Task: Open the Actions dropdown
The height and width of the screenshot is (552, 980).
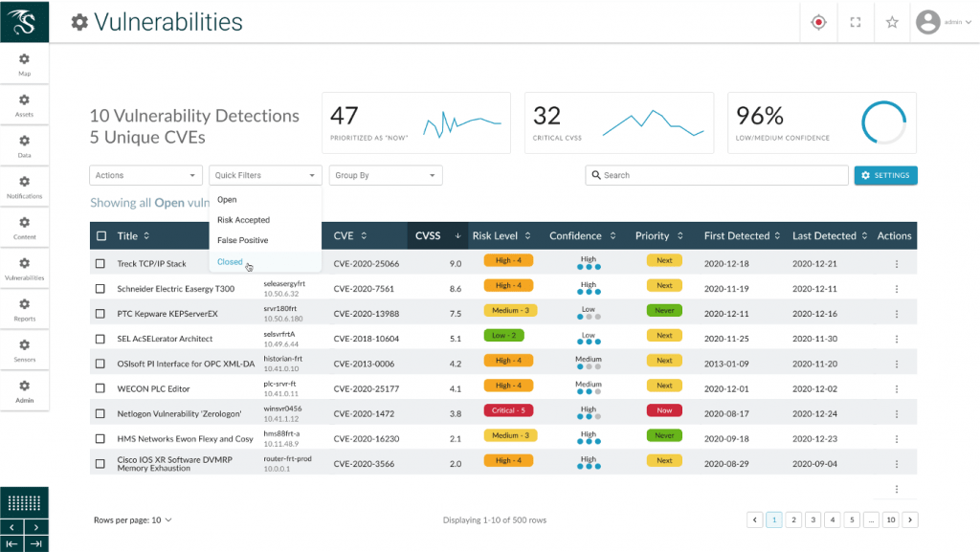Action: 145,175
